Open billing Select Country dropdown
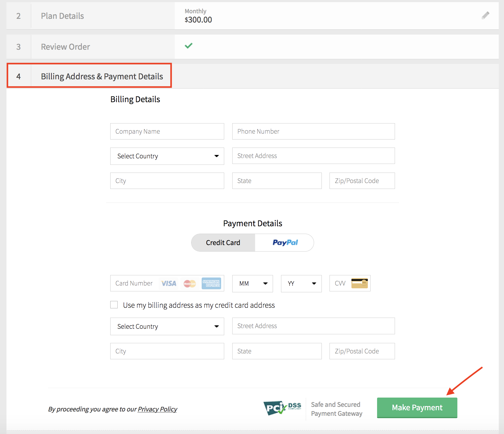Viewport: 504px width, 434px height. pos(167,156)
